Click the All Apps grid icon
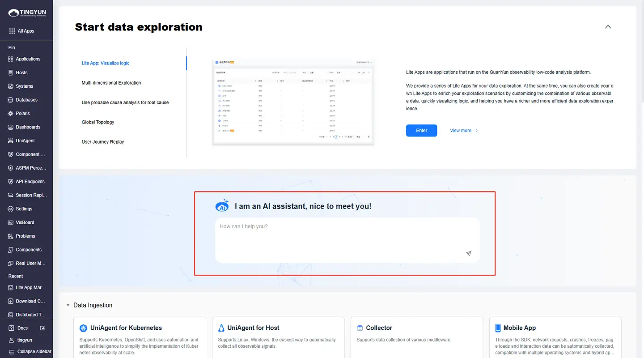Viewport: 644px width, 358px height. 12,31
